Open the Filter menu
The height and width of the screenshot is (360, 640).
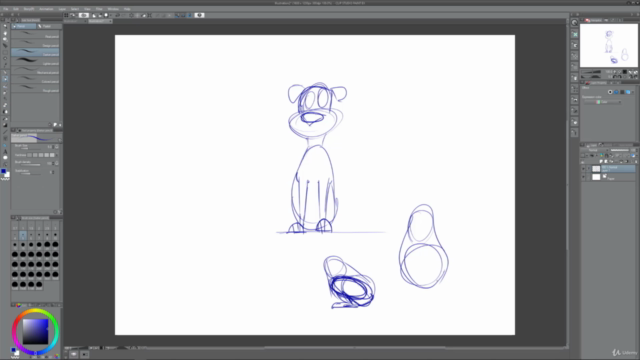tap(99, 9)
